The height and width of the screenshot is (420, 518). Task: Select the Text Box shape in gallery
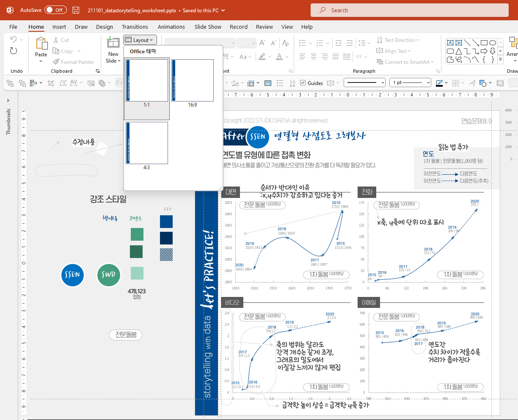tap(450, 43)
